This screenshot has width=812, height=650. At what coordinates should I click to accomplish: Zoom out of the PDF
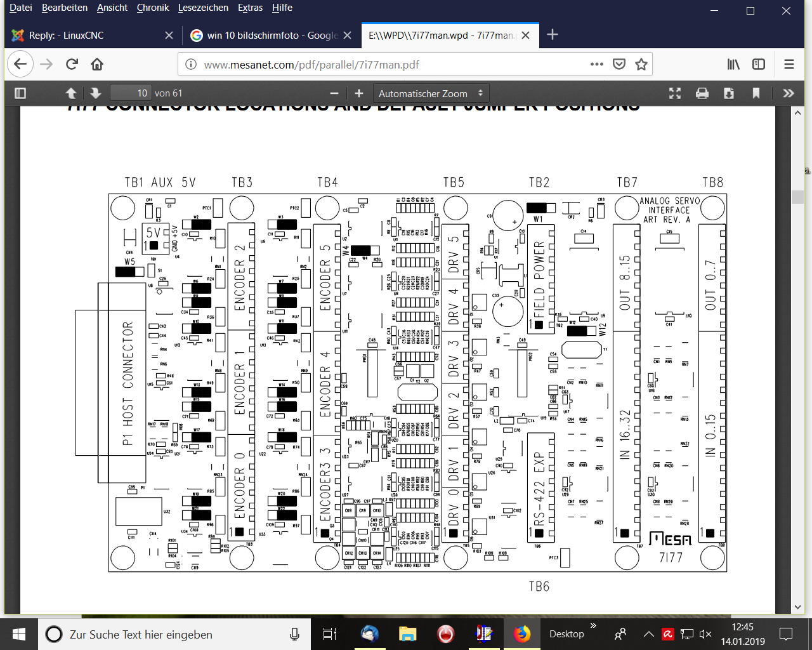point(334,93)
